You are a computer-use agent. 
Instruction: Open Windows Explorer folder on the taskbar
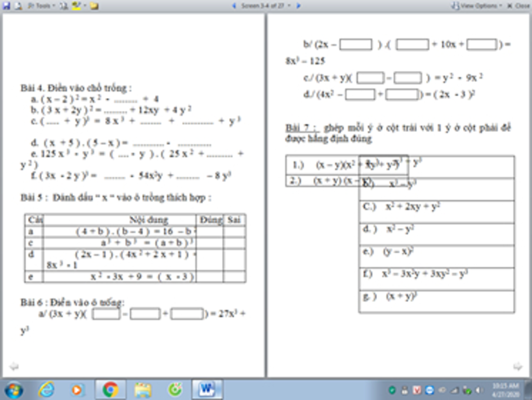[143, 390]
